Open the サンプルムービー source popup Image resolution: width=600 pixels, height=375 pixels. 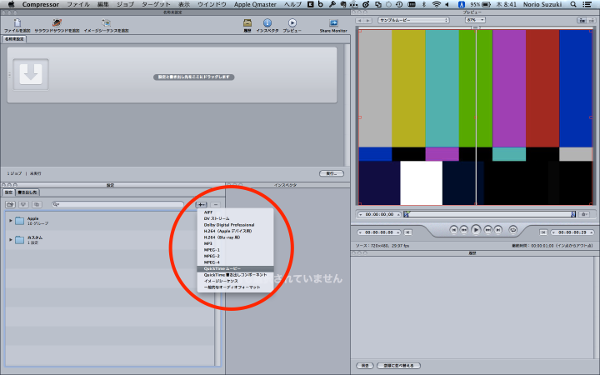[413, 20]
